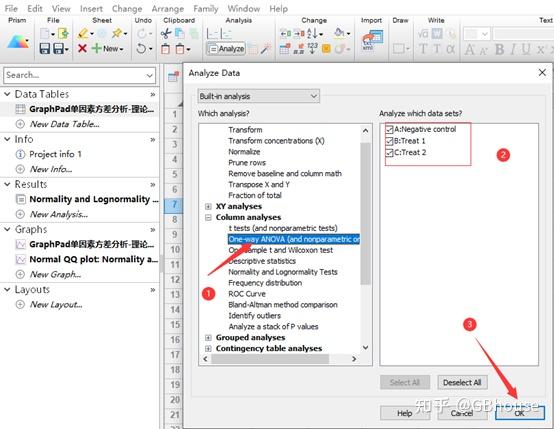Expand Grouped analyses in the list

[208, 337]
